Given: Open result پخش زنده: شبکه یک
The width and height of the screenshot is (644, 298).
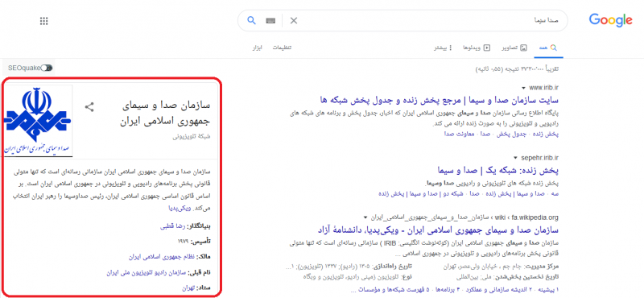Looking at the screenshot, I should click(x=498, y=170).
